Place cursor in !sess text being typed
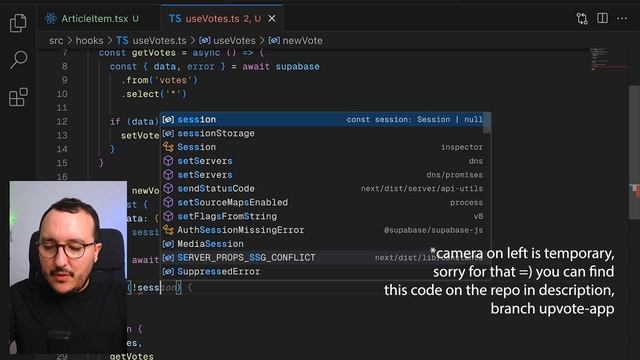 [x=148, y=288]
